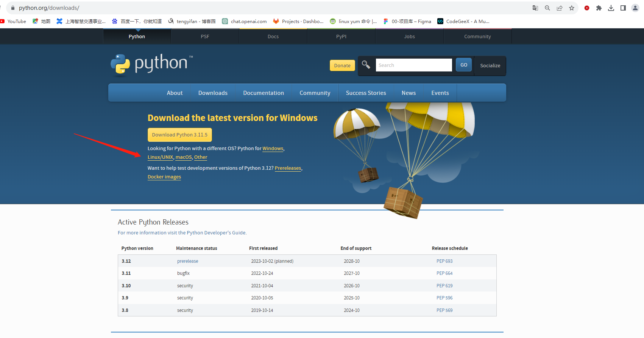
Task: Open the 地图 maps bookmark
Action: [x=42, y=22]
